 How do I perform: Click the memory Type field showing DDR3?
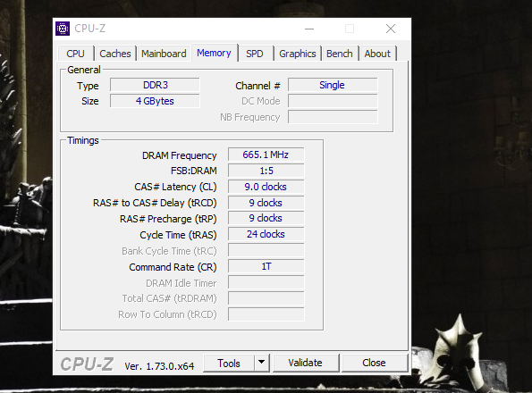click(155, 85)
